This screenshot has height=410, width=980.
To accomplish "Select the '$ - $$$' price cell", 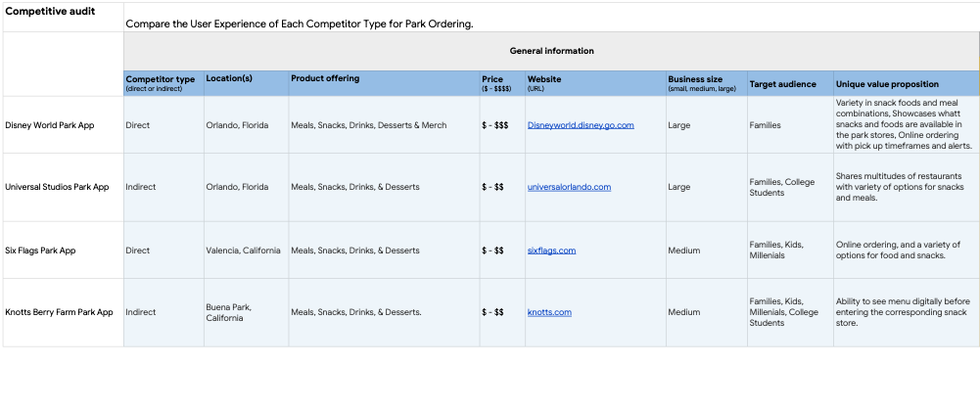I will [502, 125].
